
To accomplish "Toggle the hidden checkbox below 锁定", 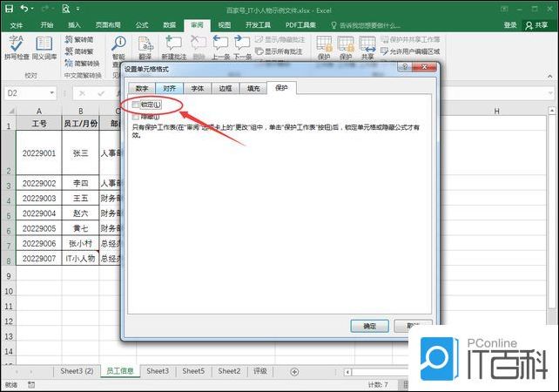I will (x=136, y=117).
